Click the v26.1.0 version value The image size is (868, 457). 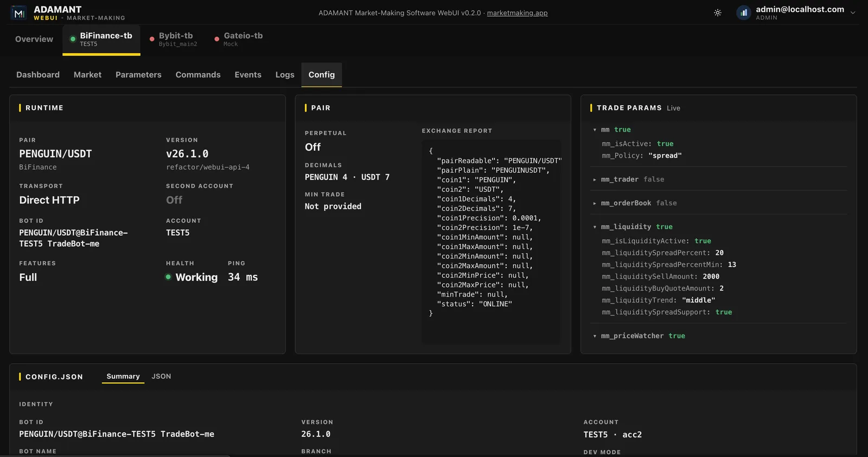(187, 154)
